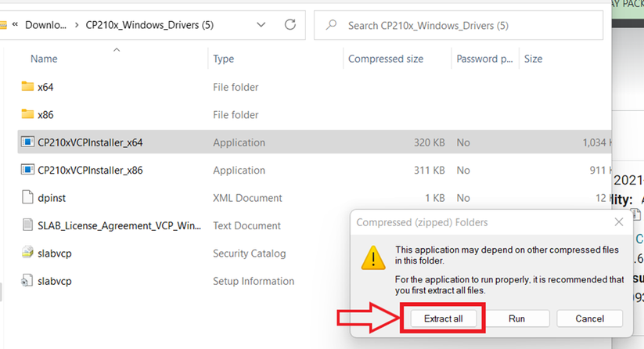Sort files by Name column header
This screenshot has height=349, width=644.
click(45, 59)
